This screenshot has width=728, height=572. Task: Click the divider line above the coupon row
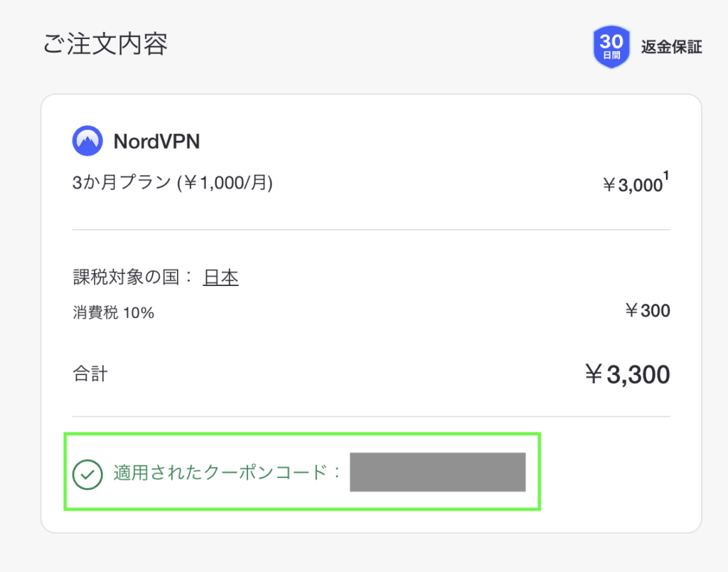(x=371, y=416)
